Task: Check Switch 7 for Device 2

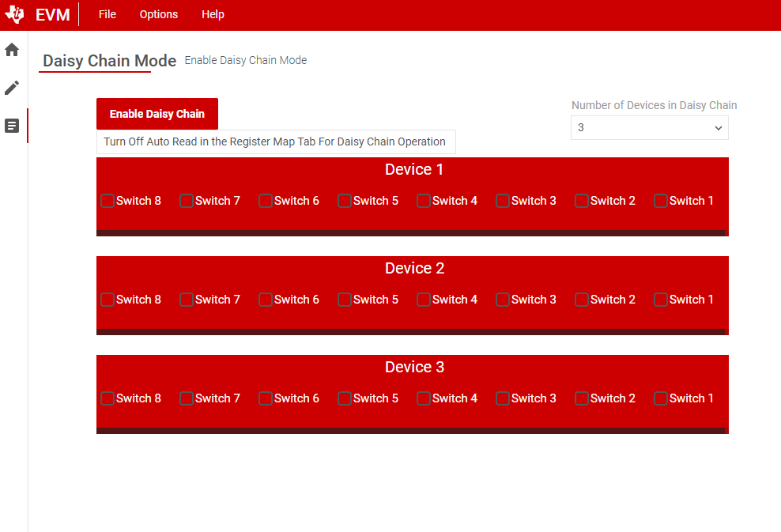Action: pyautogui.click(x=187, y=300)
